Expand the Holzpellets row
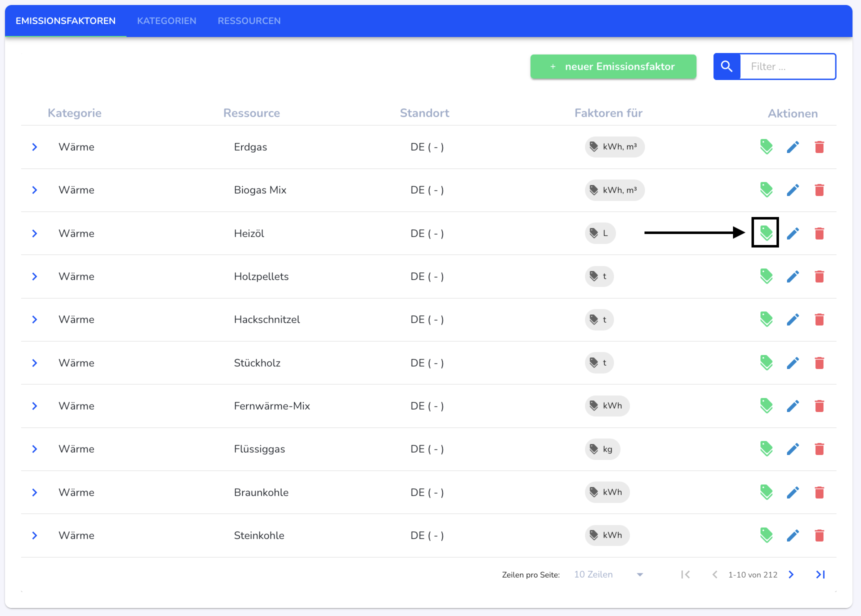Image resolution: width=861 pixels, height=616 pixels. coord(34,276)
